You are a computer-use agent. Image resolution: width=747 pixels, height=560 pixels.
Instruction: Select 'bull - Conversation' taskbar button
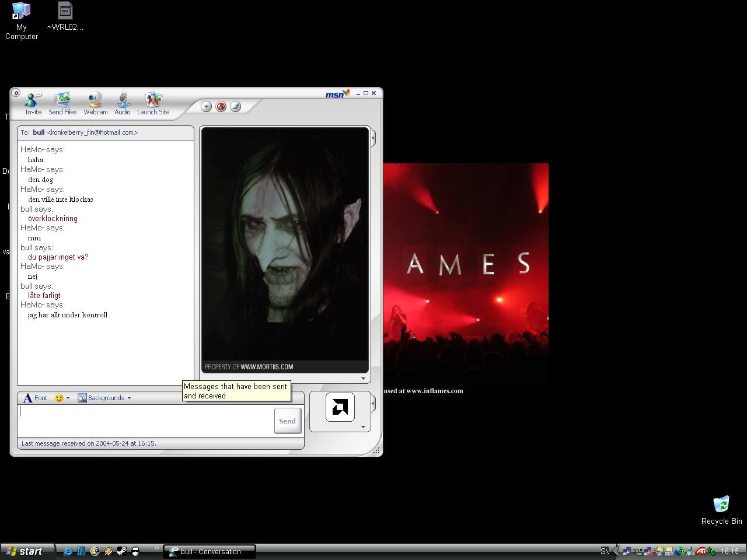pos(210,551)
